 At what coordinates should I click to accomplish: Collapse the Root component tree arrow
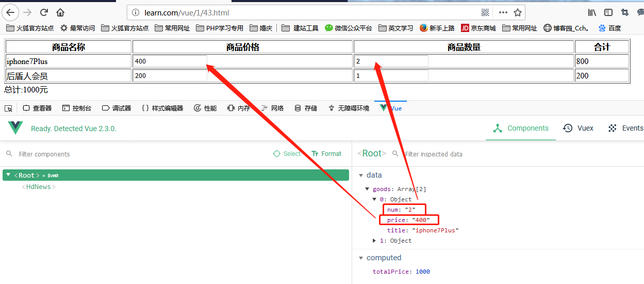point(8,175)
